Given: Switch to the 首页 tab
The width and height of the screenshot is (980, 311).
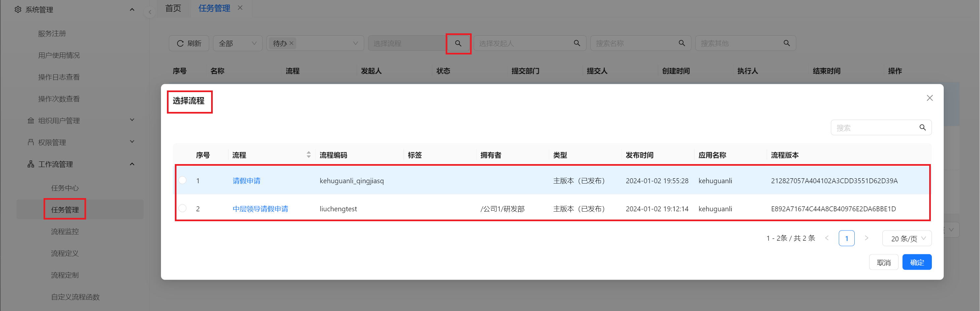Looking at the screenshot, I should [173, 8].
